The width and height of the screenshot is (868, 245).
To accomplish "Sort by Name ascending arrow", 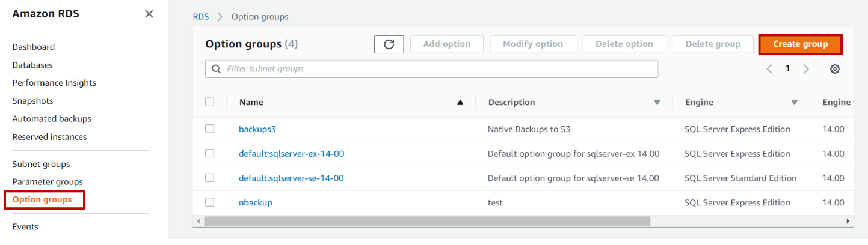I will (460, 103).
